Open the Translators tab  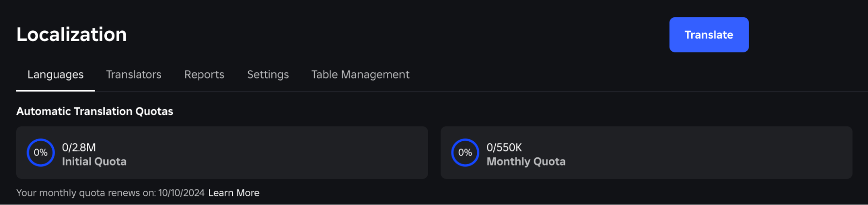pyautogui.click(x=134, y=75)
